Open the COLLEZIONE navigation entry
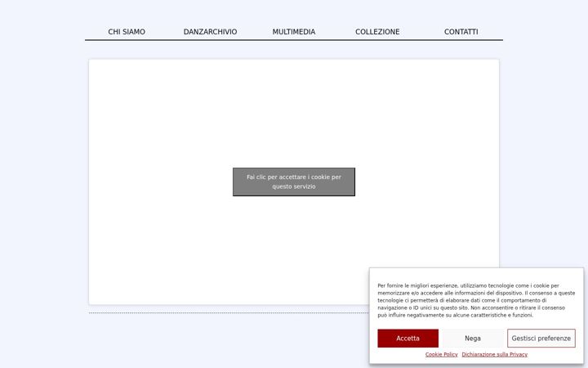This screenshot has width=588, height=368. coord(377,32)
